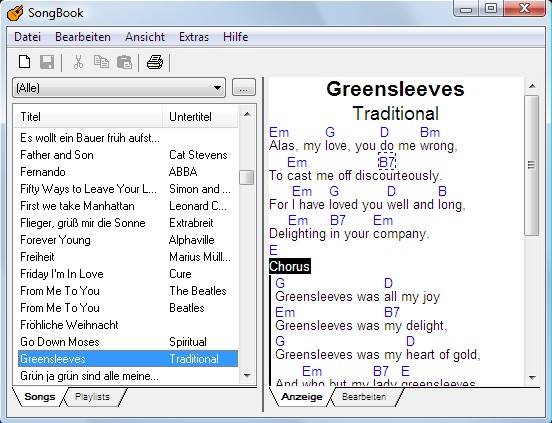The width and height of the screenshot is (552, 423).
Task: Select the highlighted Greensleeves row
Action: pyautogui.click(x=128, y=359)
